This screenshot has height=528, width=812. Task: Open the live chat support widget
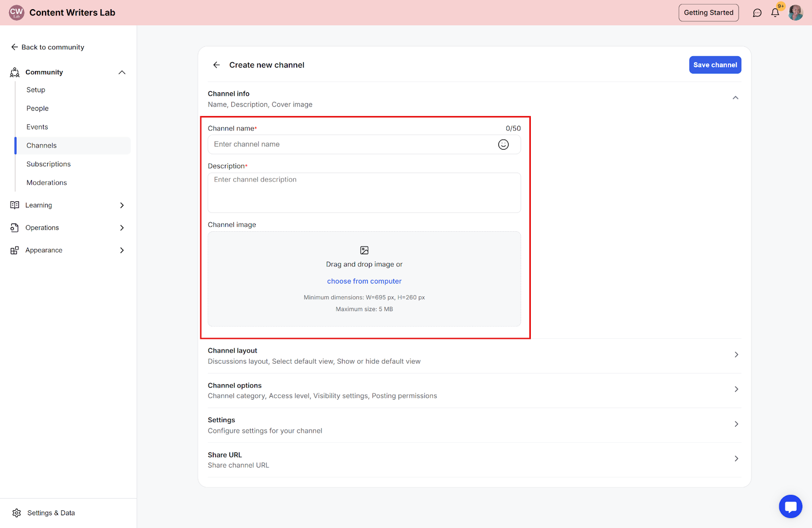tap(790, 506)
